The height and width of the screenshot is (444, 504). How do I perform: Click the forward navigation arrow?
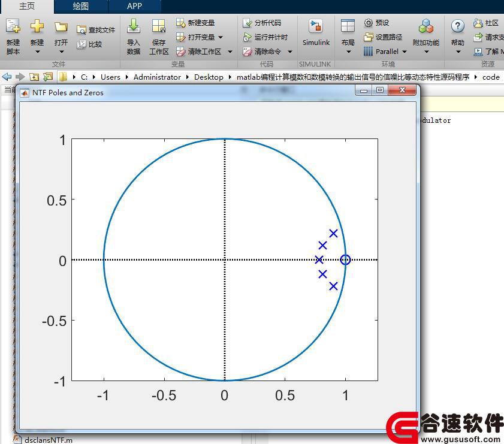(x=20, y=77)
